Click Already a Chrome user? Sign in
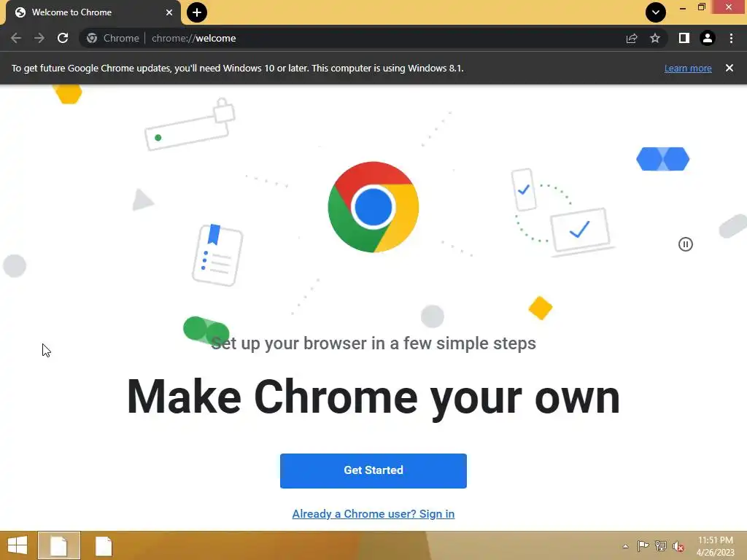747x560 pixels. click(x=373, y=514)
